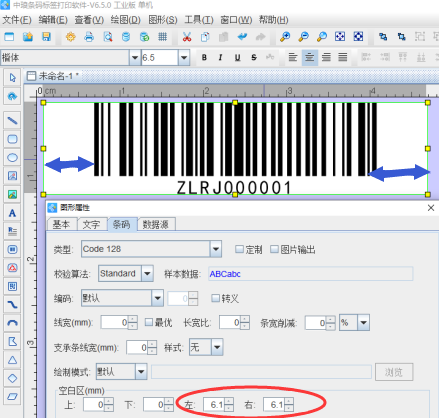This screenshot has height=418, width=440.
Task: Open the font name dropdown
Action: click(134, 58)
